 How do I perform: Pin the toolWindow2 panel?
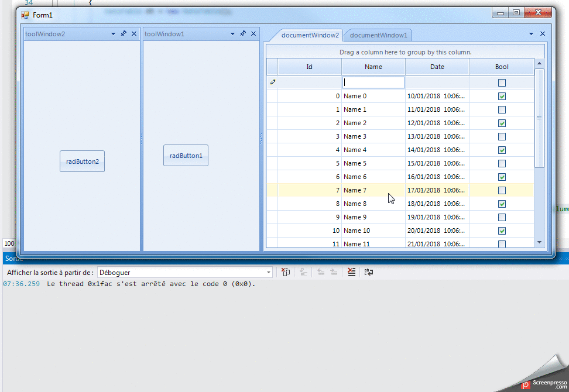(x=124, y=34)
